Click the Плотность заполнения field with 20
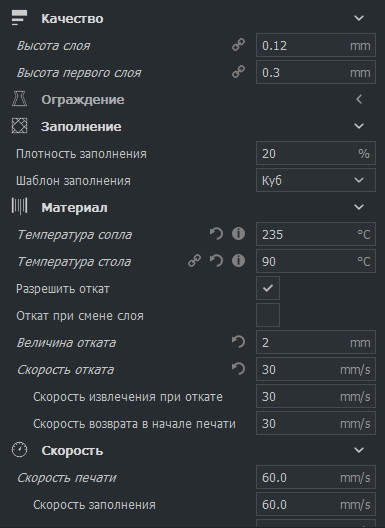This screenshot has width=385, height=528. point(316,153)
